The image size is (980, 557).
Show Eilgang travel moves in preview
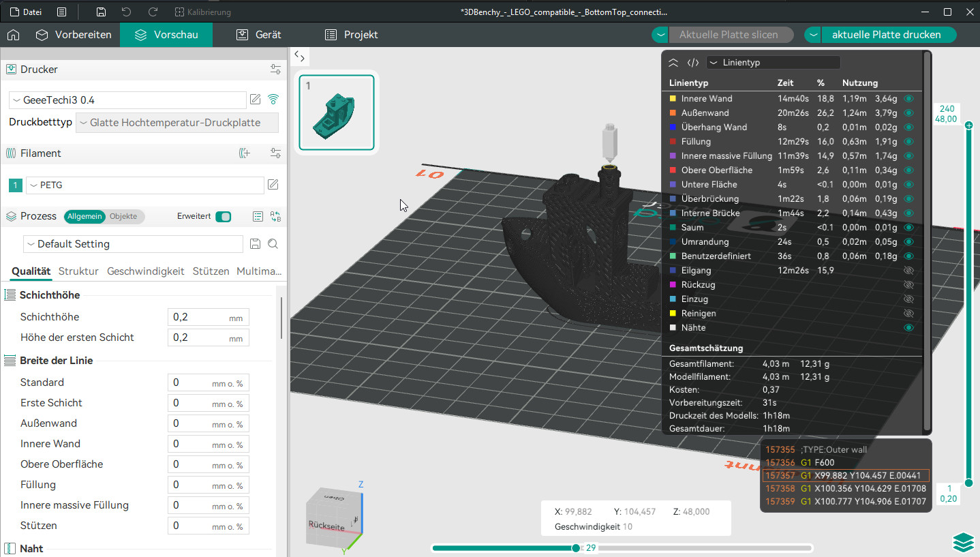(x=908, y=271)
